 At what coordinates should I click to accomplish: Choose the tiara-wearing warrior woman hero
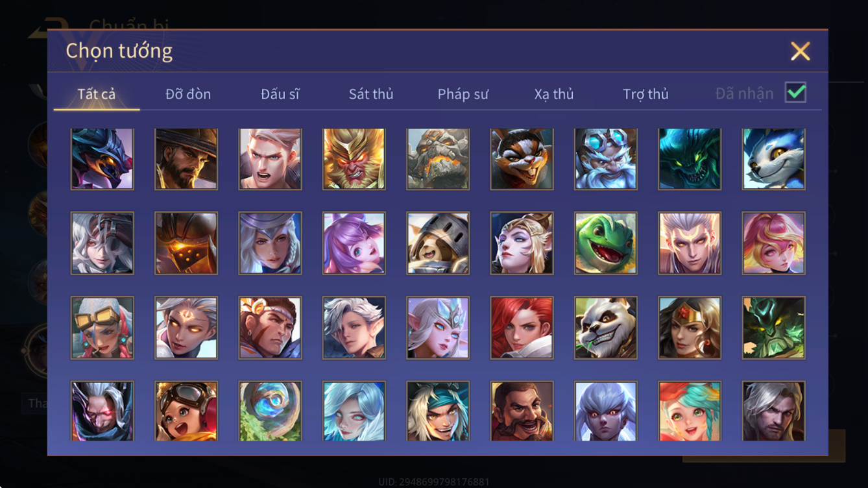point(690,328)
